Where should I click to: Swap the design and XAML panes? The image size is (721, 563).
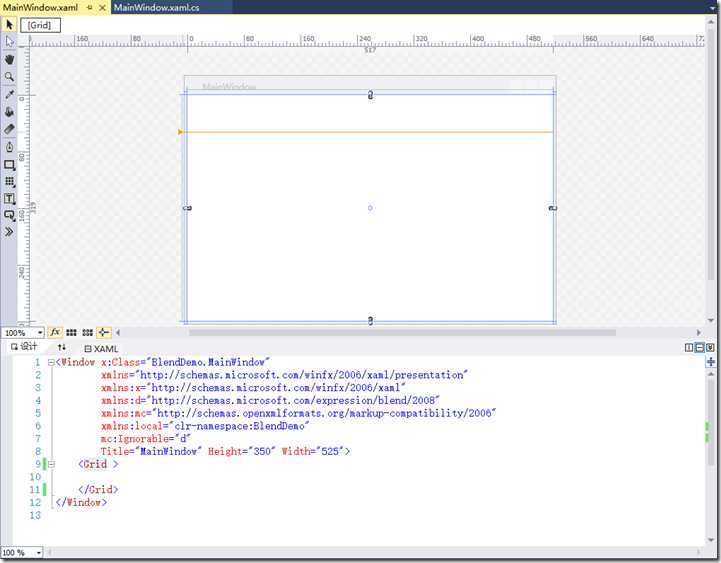coord(62,347)
